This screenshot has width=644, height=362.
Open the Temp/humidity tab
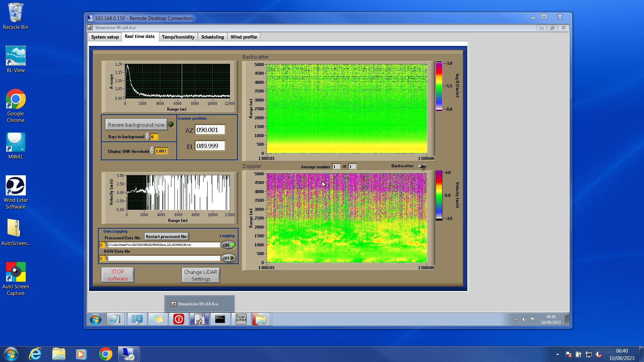pyautogui.click(x=178, y=37)
